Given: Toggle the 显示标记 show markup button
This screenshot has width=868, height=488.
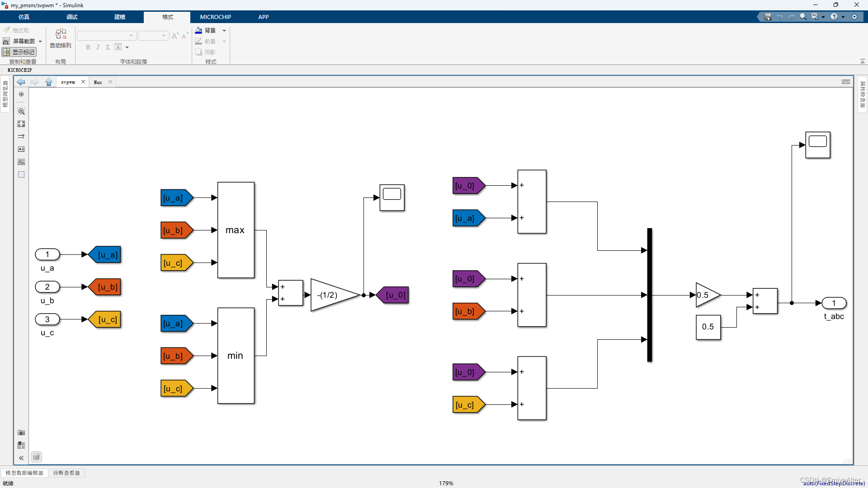Looking at the screenshot, I should pos(19,52).
